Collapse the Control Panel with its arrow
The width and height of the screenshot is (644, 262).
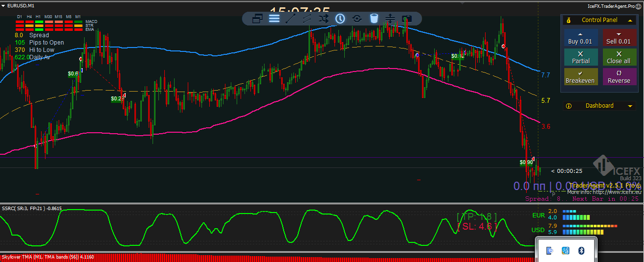click(x=630, y=21)
